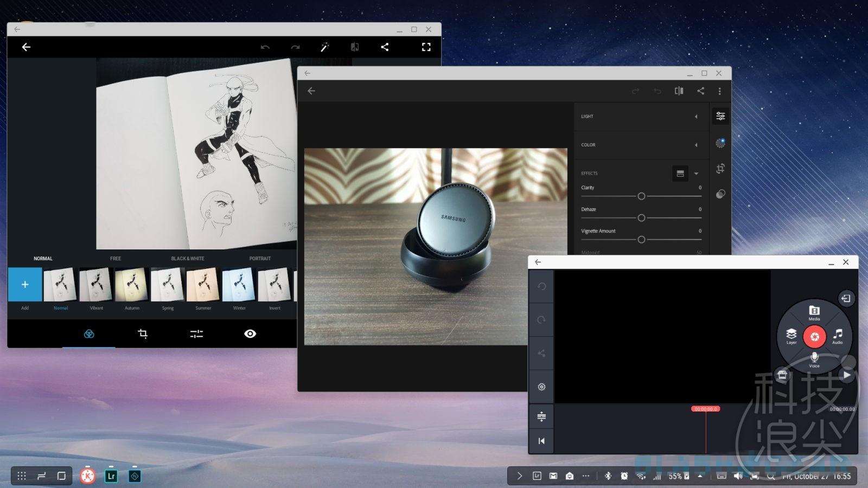Screen dimensions: 868x488
Task: Open the adjustments sliders tab
Action: click(196, 333)
